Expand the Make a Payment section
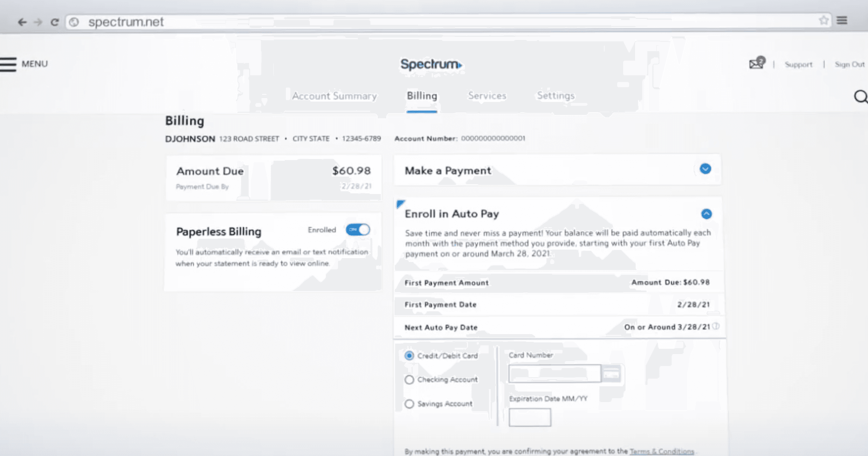Viewport: 868px width, 456px height. (x=705, y=169)
